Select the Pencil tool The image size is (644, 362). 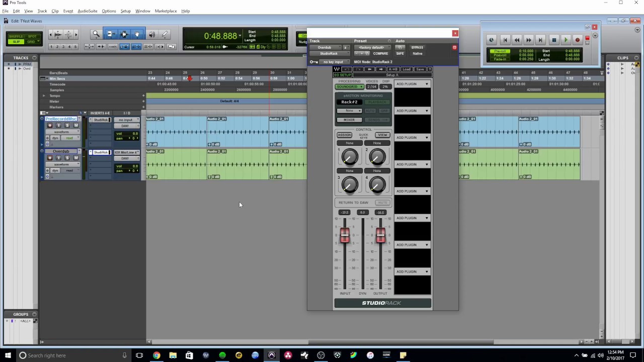pyautogui.click(x=165, y=34)
